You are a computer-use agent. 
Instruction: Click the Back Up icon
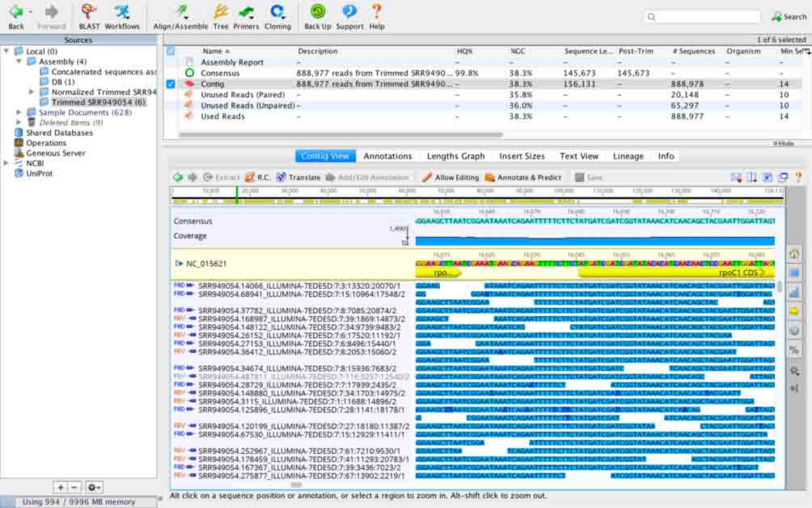pos(318,11)
